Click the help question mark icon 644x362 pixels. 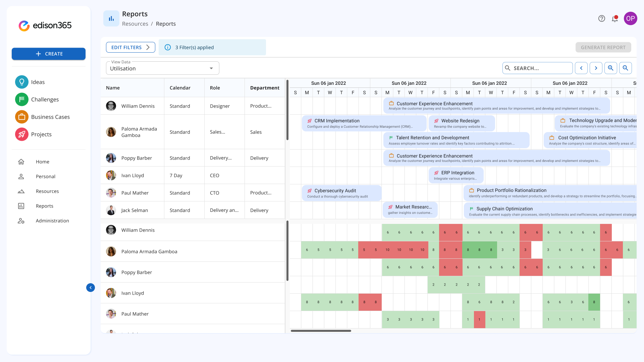[x=602, y=19]
